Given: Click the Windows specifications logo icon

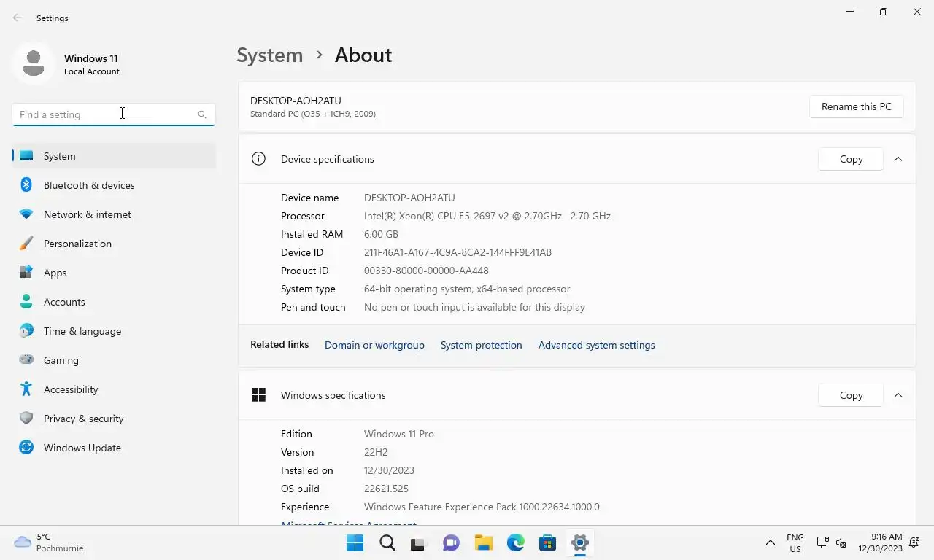Looking at the screenshot, I should click(258, 395).
